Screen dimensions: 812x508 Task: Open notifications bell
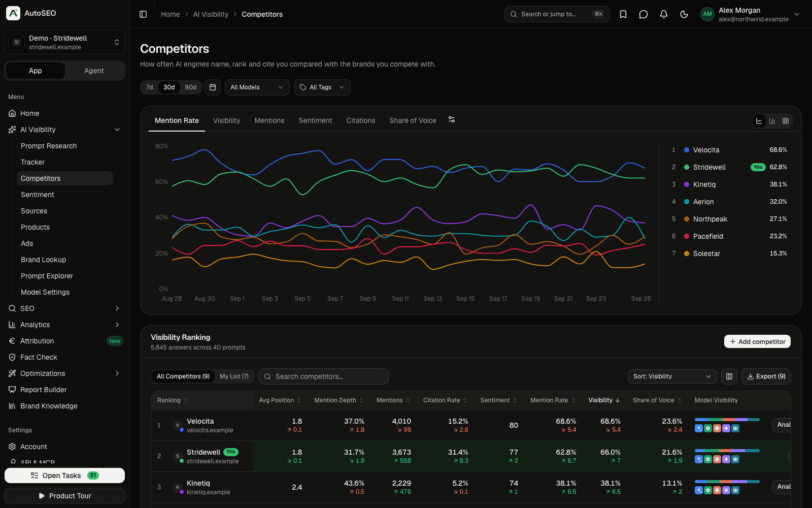[x=664, y=14]
